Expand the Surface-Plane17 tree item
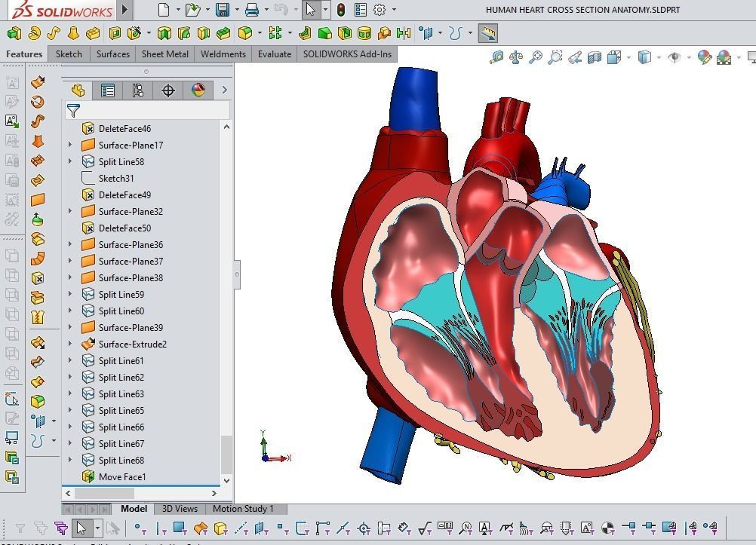Image resolution: width=756 pixels, height=545 pixels. point(70,145)
